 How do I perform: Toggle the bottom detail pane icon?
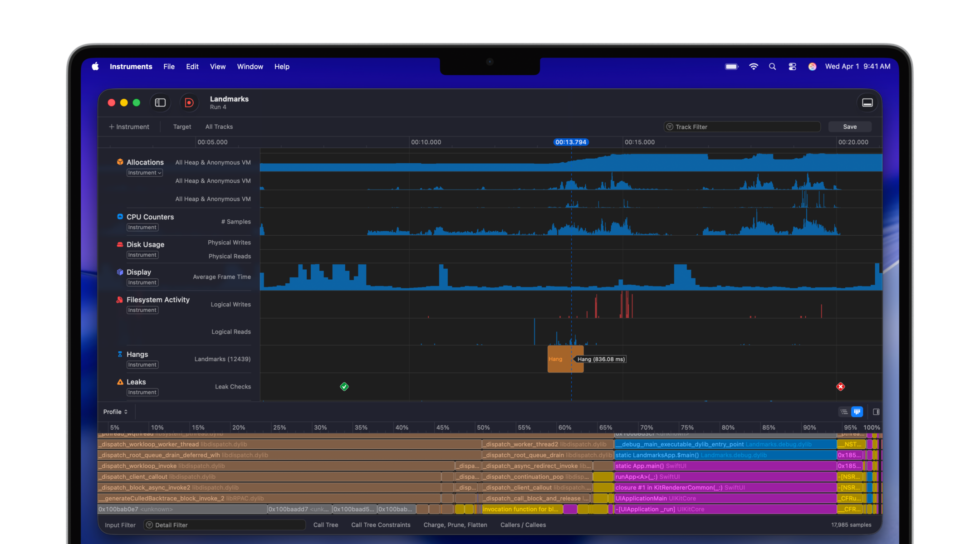[x=867, y=103]
